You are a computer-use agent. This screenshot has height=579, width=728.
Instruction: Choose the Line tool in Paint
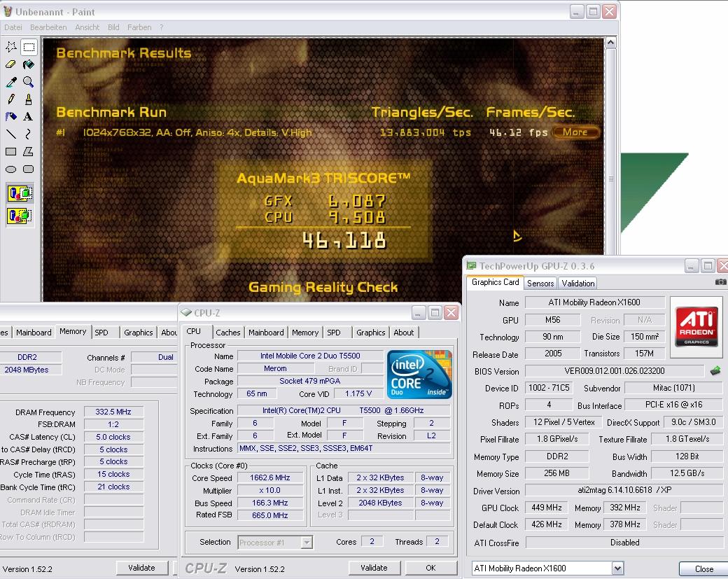(11, 134)
